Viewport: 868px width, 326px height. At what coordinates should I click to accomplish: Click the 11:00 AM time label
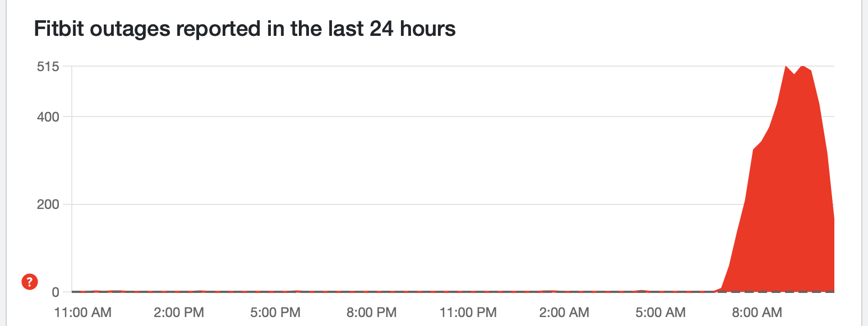[84, 312]
